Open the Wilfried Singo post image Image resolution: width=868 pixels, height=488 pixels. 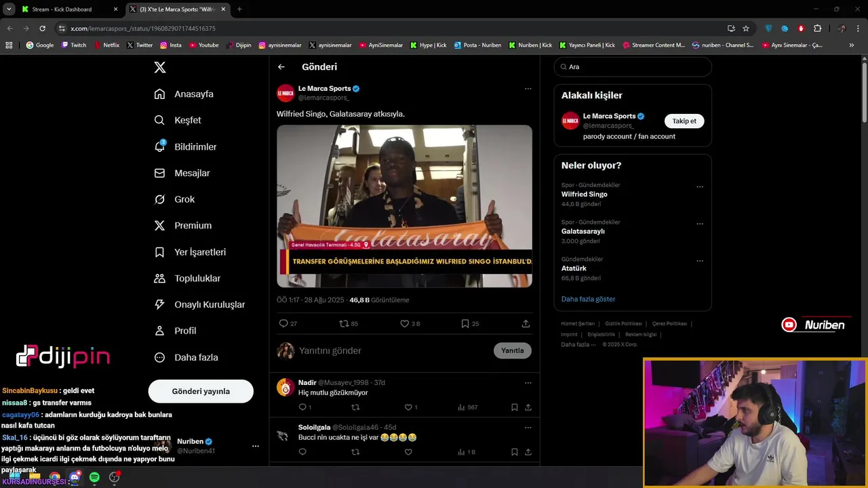click(404, 206)
